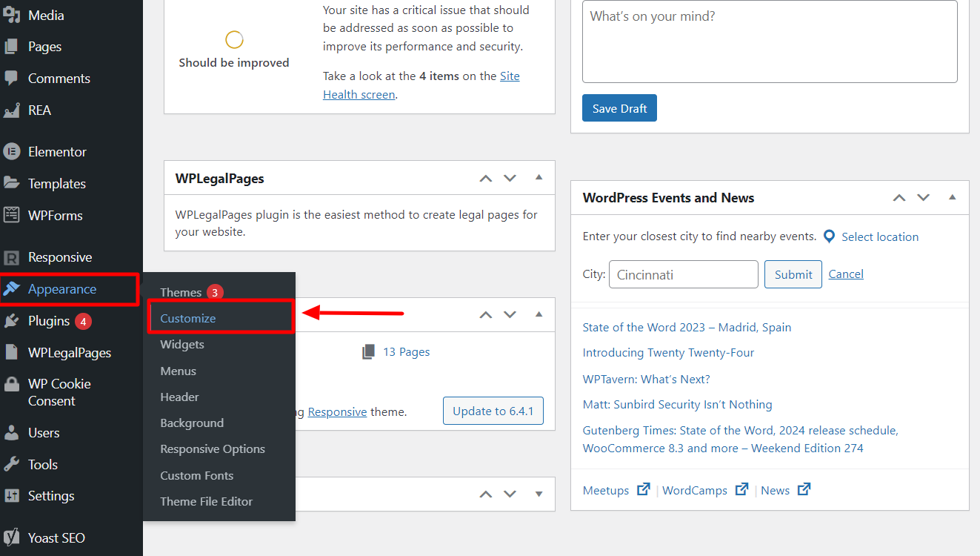Open Header in Appearance submenu
This screenshot has height=556, width=980.
(x=179, y=397)
